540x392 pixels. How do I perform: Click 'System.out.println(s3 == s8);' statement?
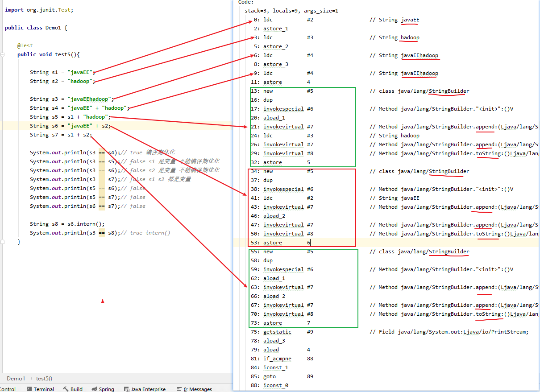pos(75,233)
